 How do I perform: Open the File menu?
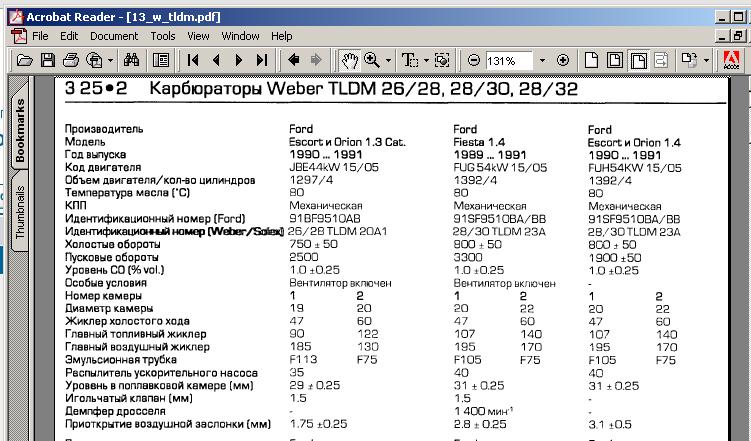click(x=40, y=36)
